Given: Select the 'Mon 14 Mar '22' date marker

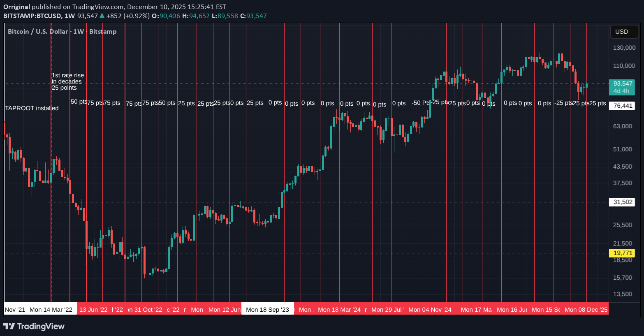Looking at the screenshot, I should (51, 310).
